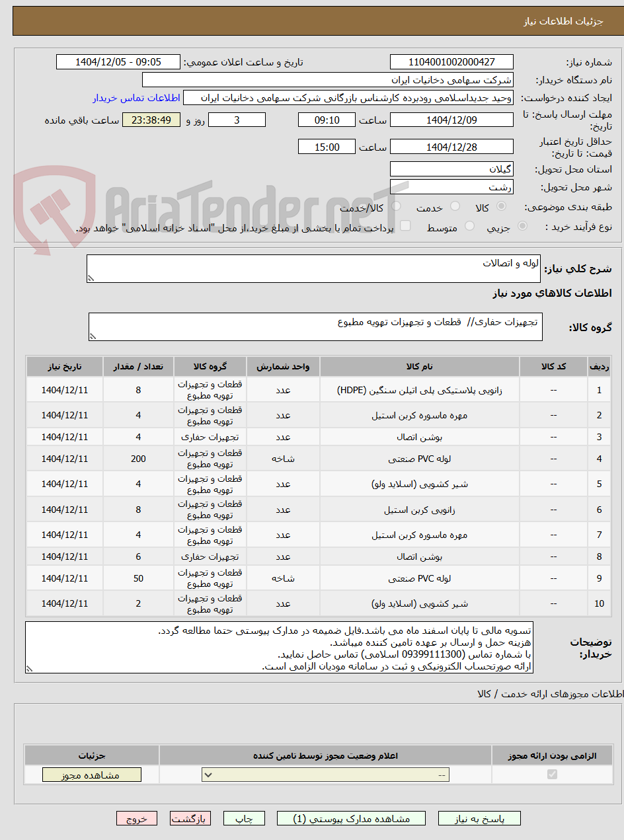Viewport: 624px width, 840px height.
Task: Click the resize handle of شرح کلی نیاز box
Action: 91,279
